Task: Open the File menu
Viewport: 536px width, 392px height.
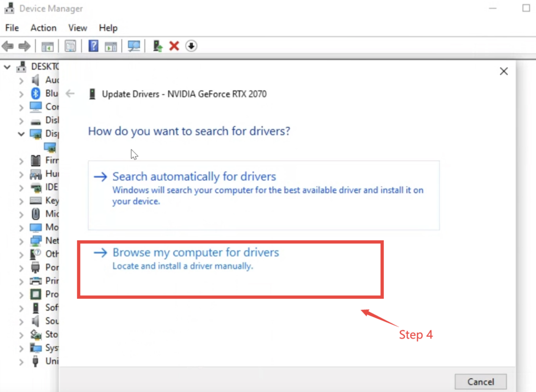Action: [12, 28]
